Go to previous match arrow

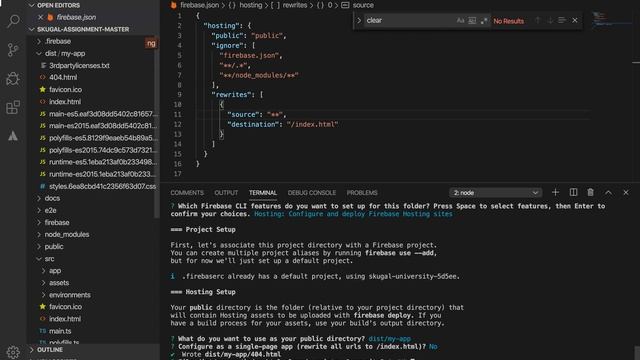coord(538,20)
